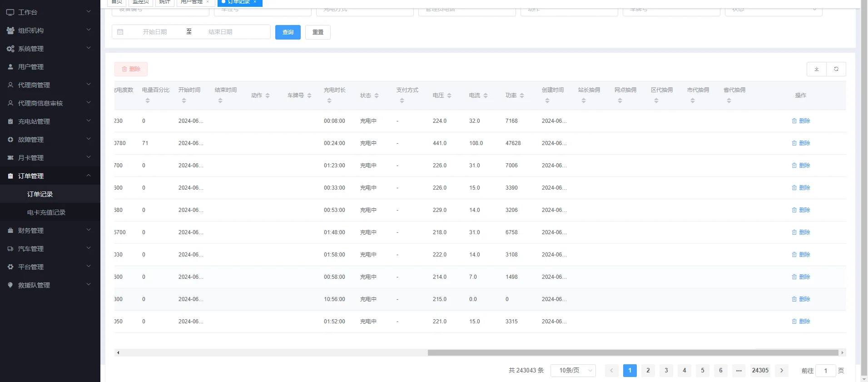The image size is (868, 382).
Task: Click sort arrows beside 功率 header
Action: coord(522,95)
